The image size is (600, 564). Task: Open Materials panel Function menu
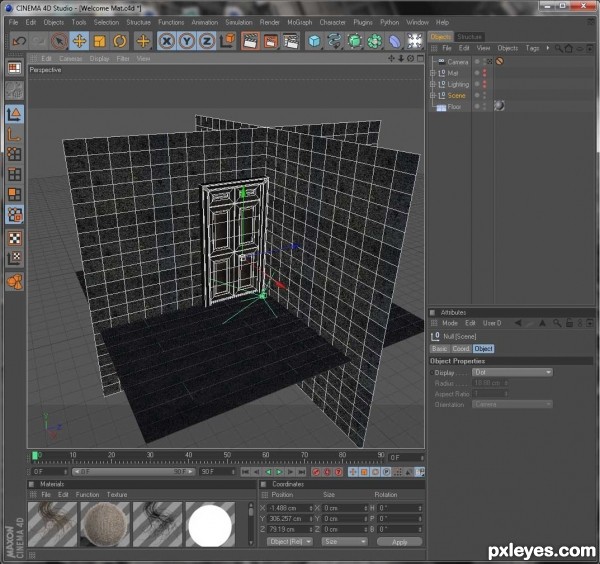87,494
